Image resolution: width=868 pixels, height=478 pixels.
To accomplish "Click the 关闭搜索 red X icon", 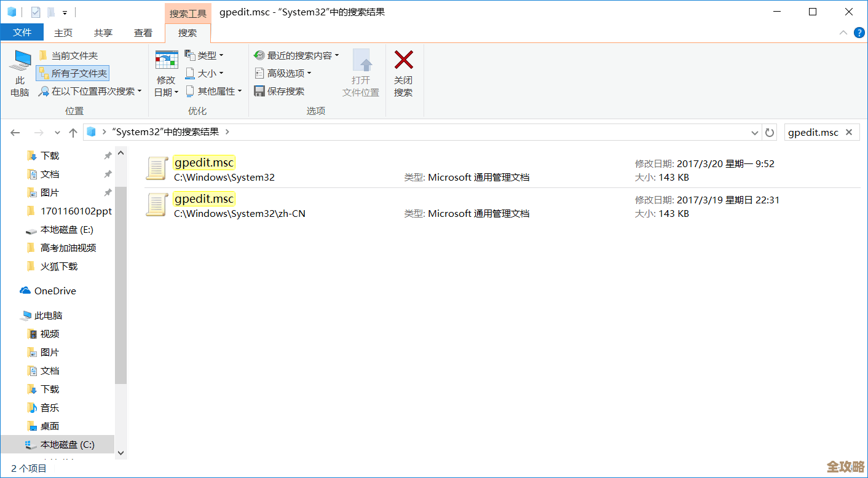I will (403, 61).
